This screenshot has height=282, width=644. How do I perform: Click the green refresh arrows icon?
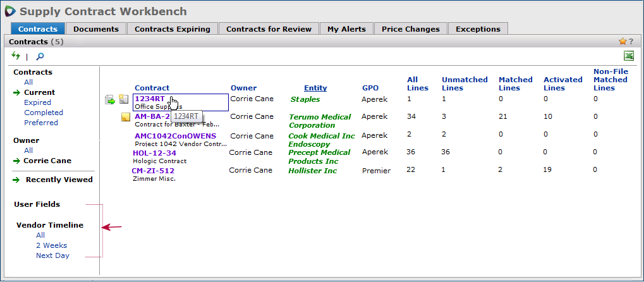click(x=16, y=56)
